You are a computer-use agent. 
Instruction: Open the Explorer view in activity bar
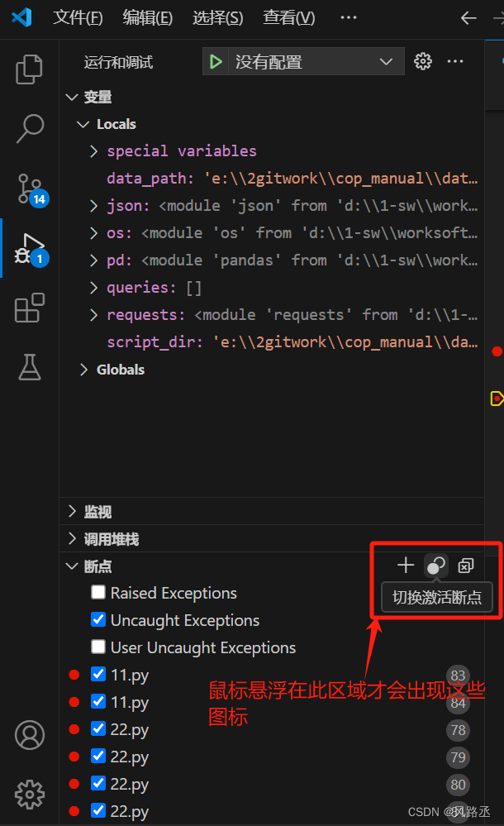(29, 69)
